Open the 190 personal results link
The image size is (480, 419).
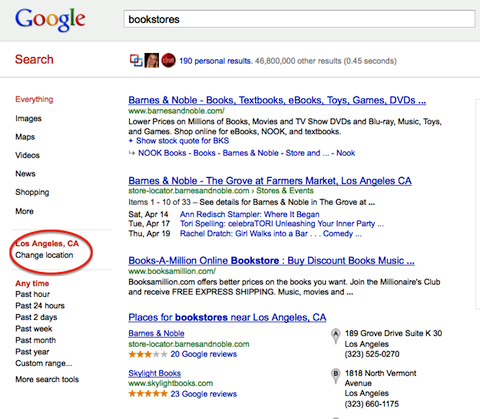click(216, 61)
